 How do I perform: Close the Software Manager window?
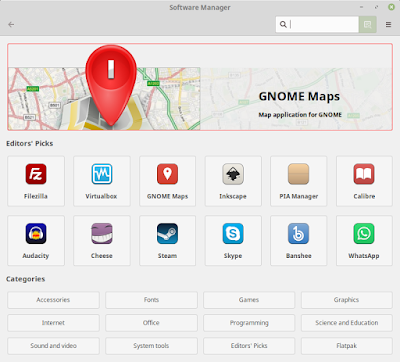[391, 7]
